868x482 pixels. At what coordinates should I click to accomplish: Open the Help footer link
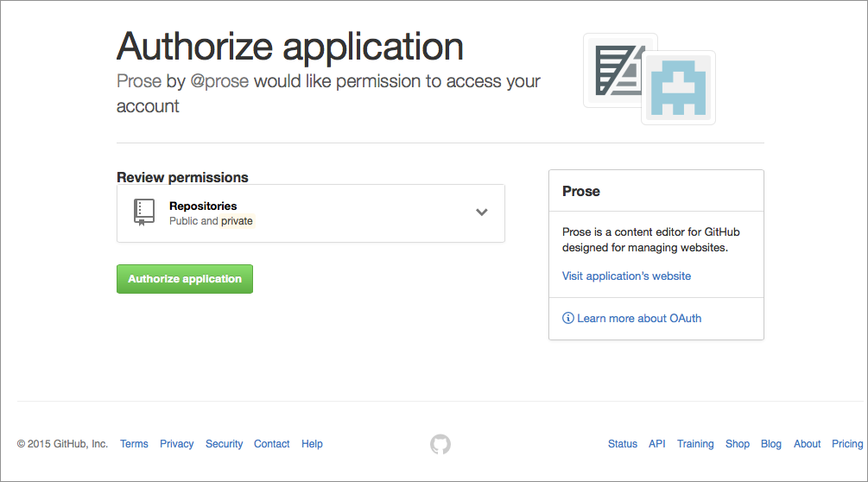(312, 444)
